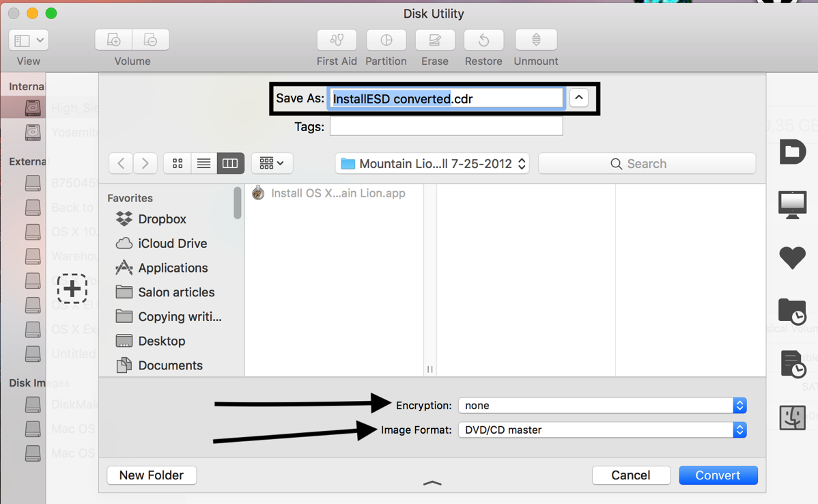The height and width of the screenshot is (504, 818).
Task: Add a volume with the plus icon
Action: (x=114, y=40)
